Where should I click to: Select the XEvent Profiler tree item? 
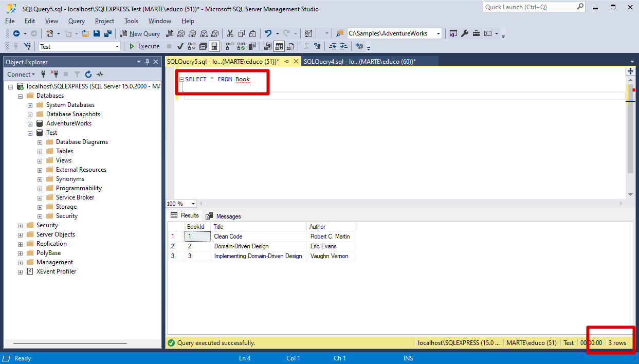click(57, 271)
